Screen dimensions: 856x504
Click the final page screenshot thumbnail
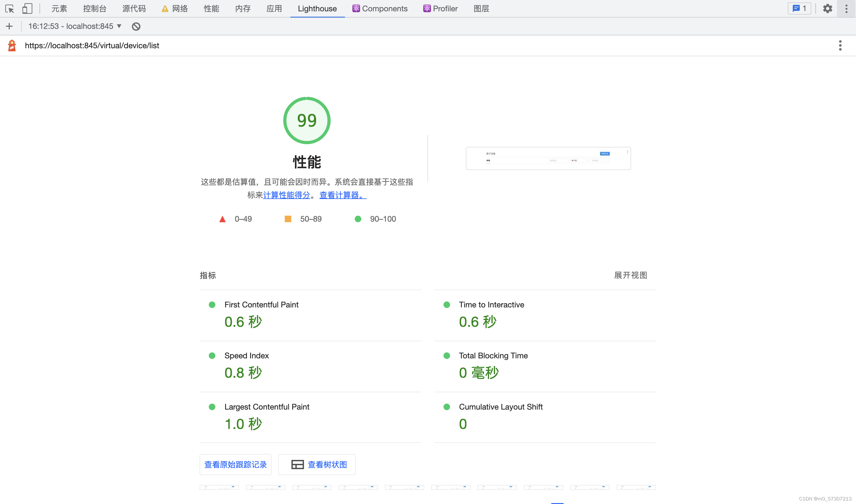click(548, 158)
